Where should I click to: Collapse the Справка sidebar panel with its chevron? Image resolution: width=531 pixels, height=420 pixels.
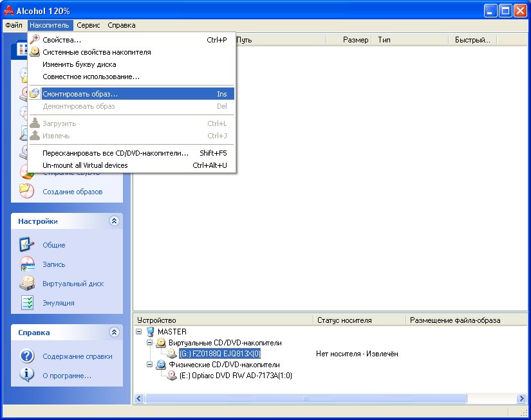[x=114, y=333]
